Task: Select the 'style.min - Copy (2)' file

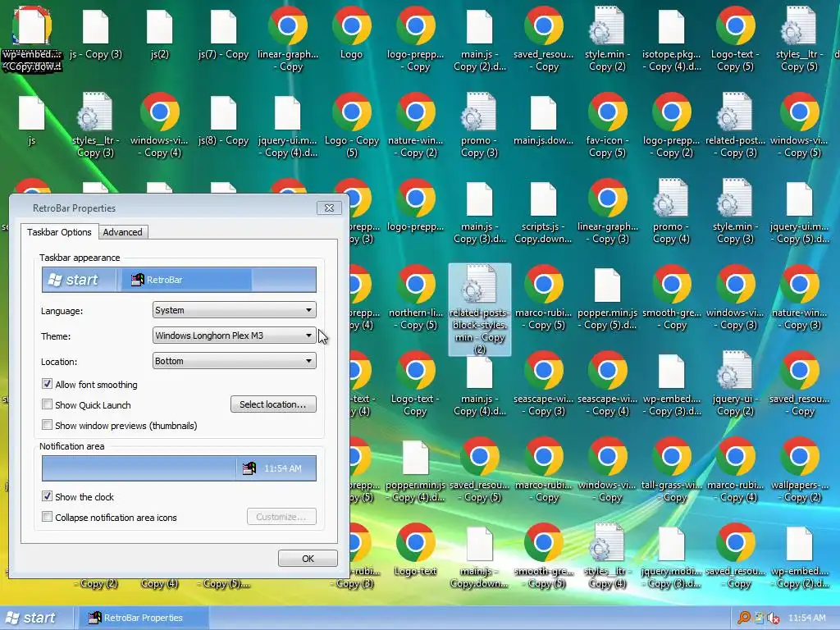Action: [607, 25]
